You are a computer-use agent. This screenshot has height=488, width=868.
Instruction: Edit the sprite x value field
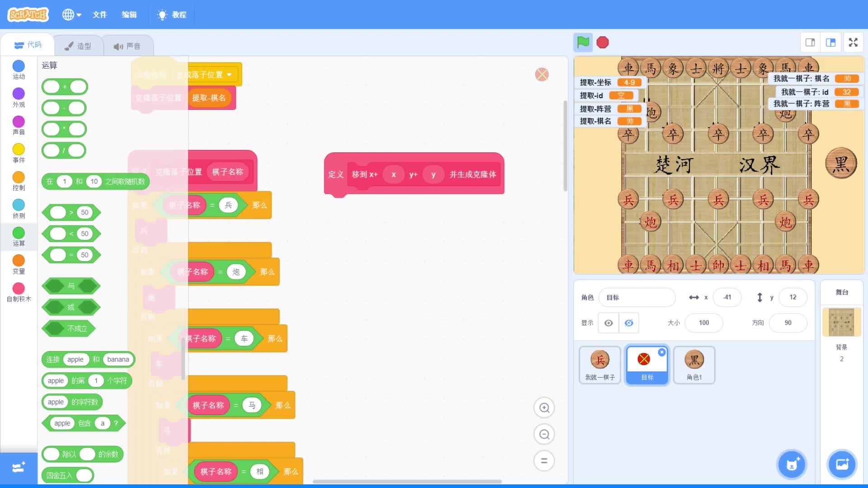click(727, 297)
